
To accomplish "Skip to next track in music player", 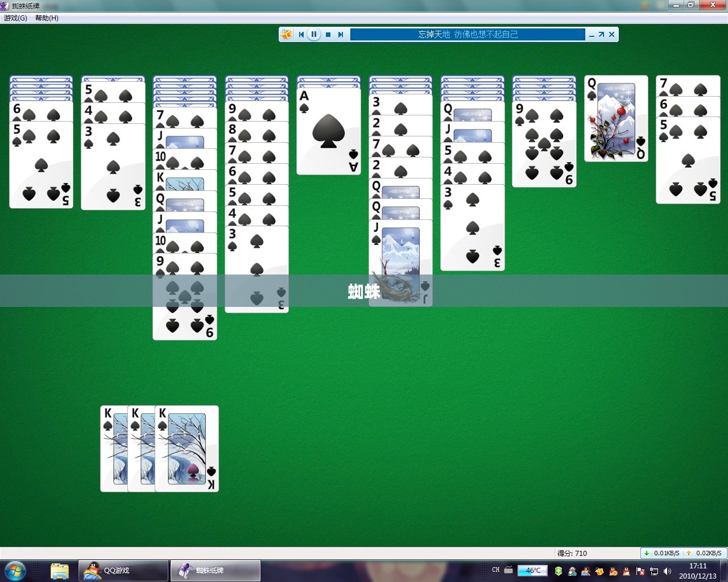I will pyautogui.click(x=341, y=35).
